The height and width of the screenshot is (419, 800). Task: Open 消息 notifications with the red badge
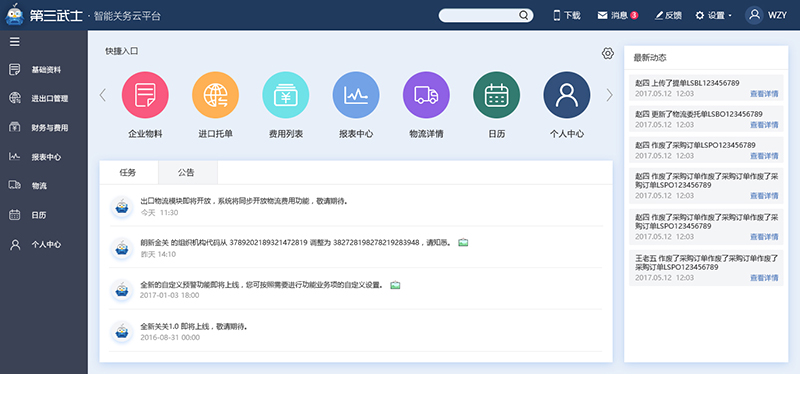pyautogui.click(x=616, y=16)
